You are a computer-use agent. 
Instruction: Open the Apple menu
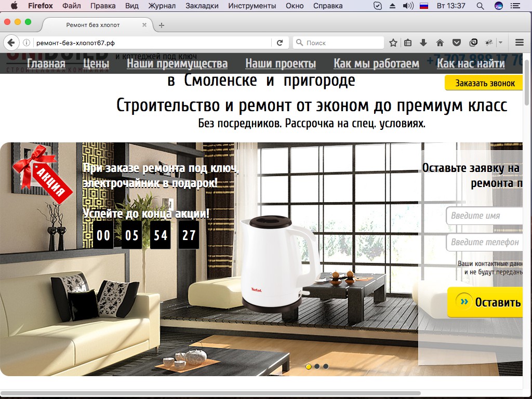tap(14, 6)
